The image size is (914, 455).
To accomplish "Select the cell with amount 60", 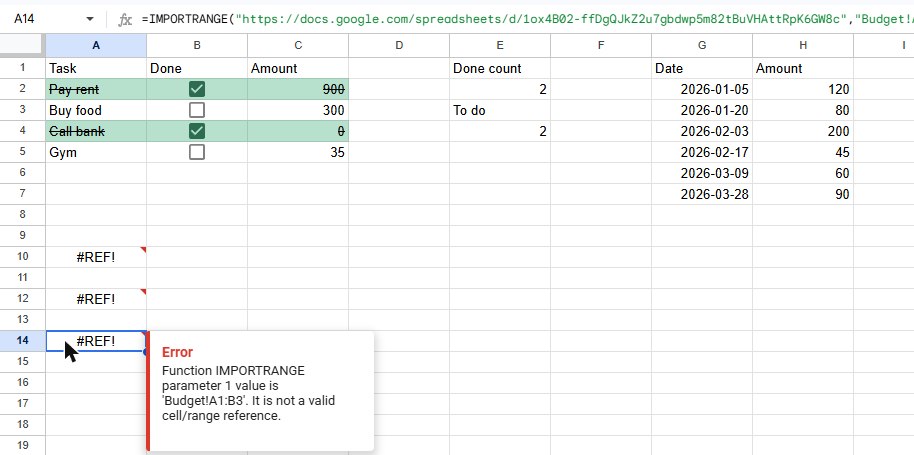I will [x=803, y=173].
